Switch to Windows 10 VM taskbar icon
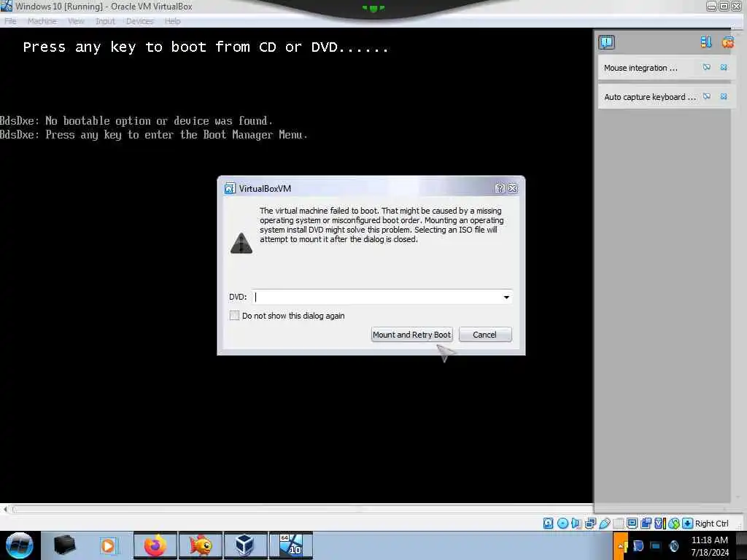 (290, 545)
